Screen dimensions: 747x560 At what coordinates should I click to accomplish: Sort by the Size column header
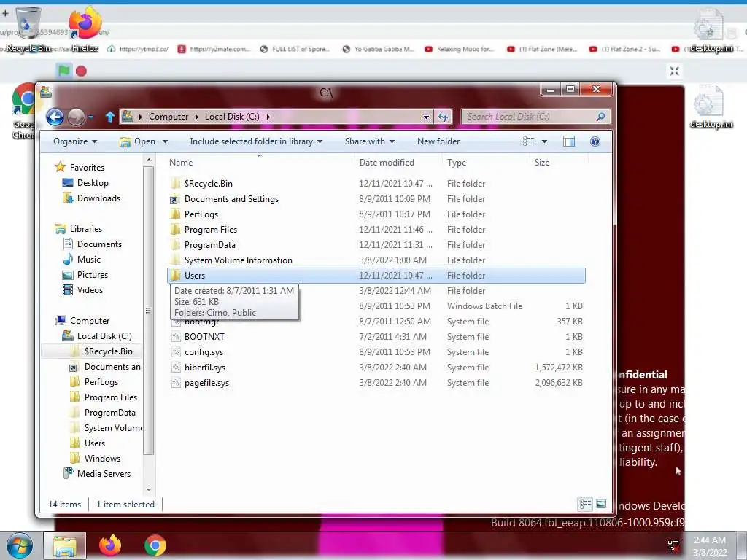542,163
